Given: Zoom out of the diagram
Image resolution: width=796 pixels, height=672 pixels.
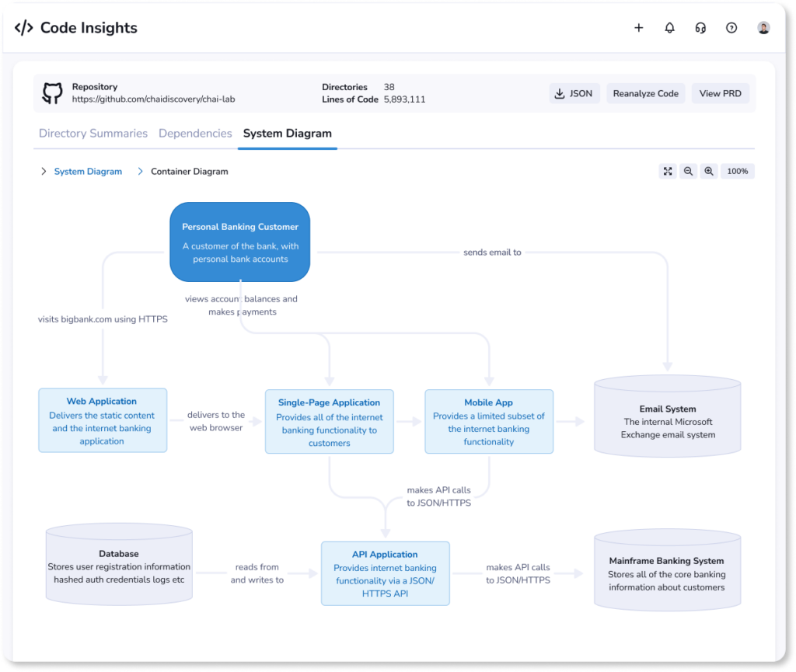Looking at the screenshot, I should pyautogui.click(x=688, y=172).
